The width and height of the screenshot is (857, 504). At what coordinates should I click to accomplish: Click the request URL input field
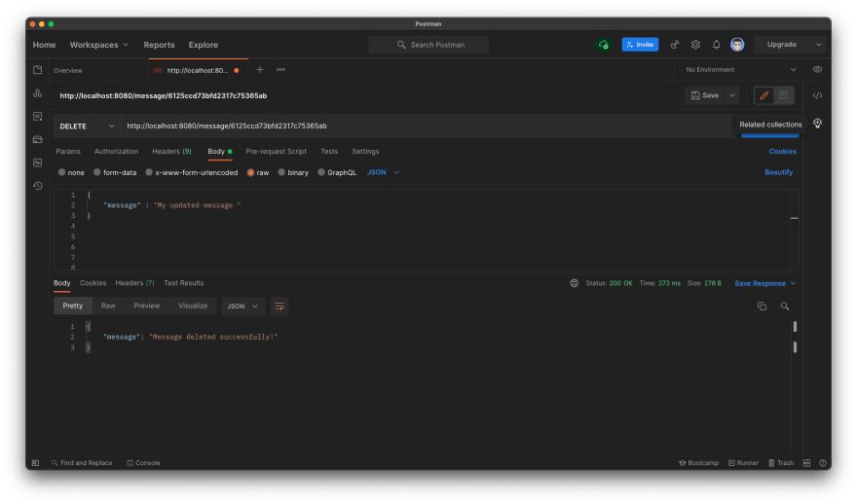[x=427, y=126]
